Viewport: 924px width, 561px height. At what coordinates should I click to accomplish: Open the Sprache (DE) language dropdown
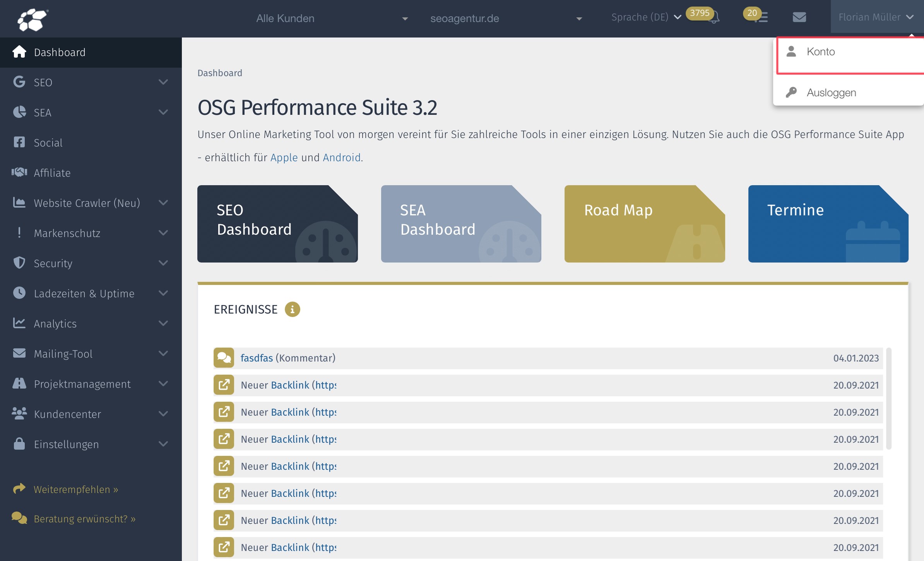(646, 17)
